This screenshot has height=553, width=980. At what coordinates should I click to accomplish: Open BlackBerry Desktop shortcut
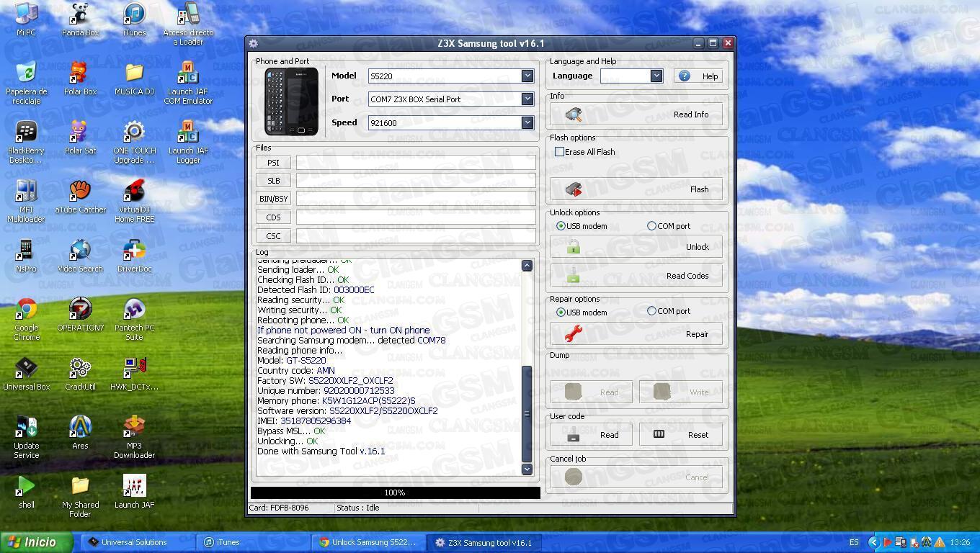(x=27, y=142)
